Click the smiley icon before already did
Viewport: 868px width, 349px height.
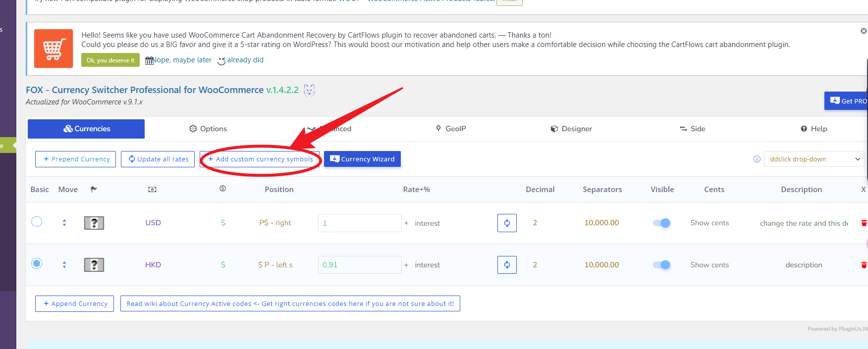tap(221, 60)
